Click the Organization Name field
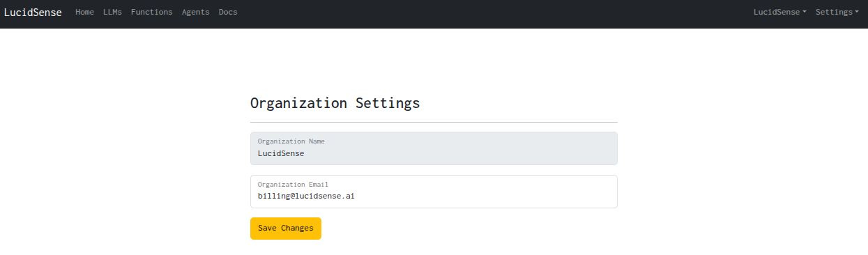868x255 pixels. coord(434,148)
